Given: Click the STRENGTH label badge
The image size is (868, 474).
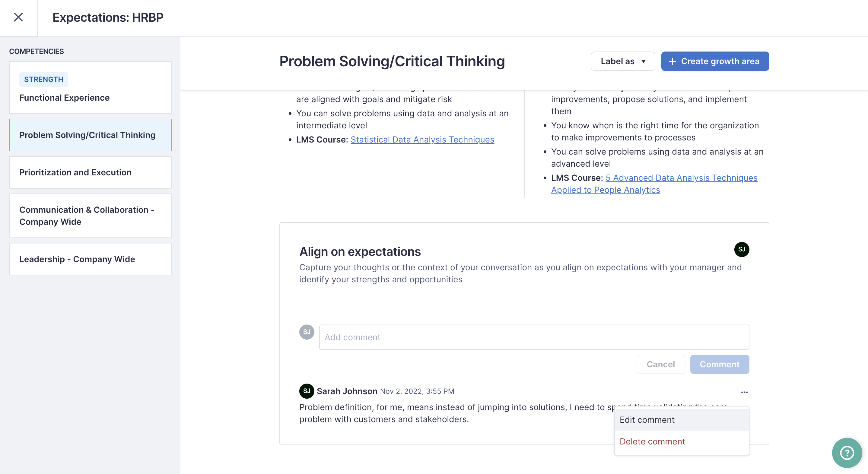Looking at the screenshot, I should click(x=44, y=80).
